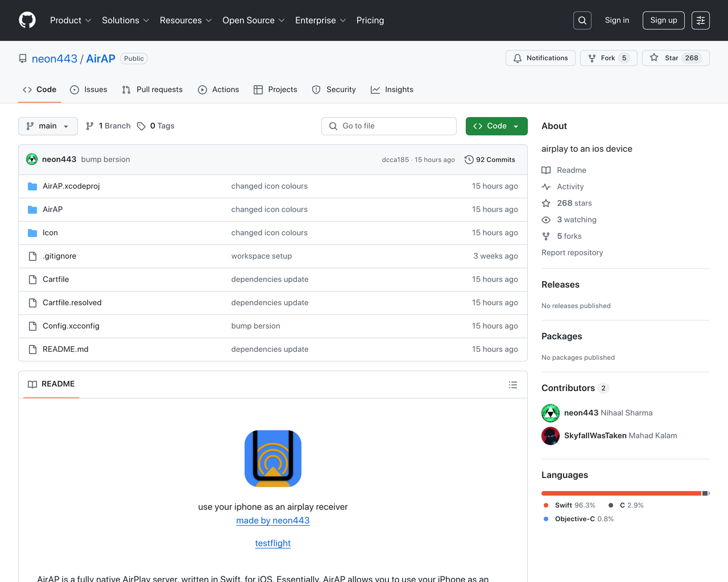Click neon443 avatar in Contributors
The width and height of the screenshot is (728, 582).
click(x=551, y=413)
